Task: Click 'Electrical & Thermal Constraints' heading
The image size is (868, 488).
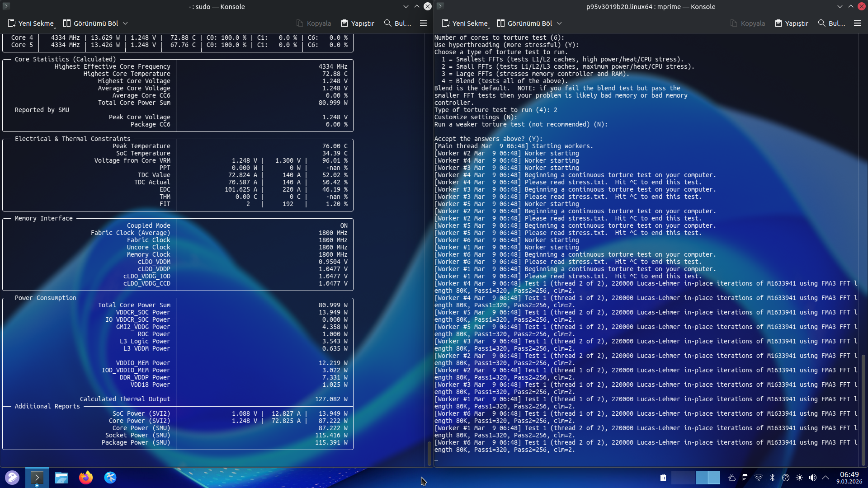Action: pyautogui.click(x=73, y=139)
